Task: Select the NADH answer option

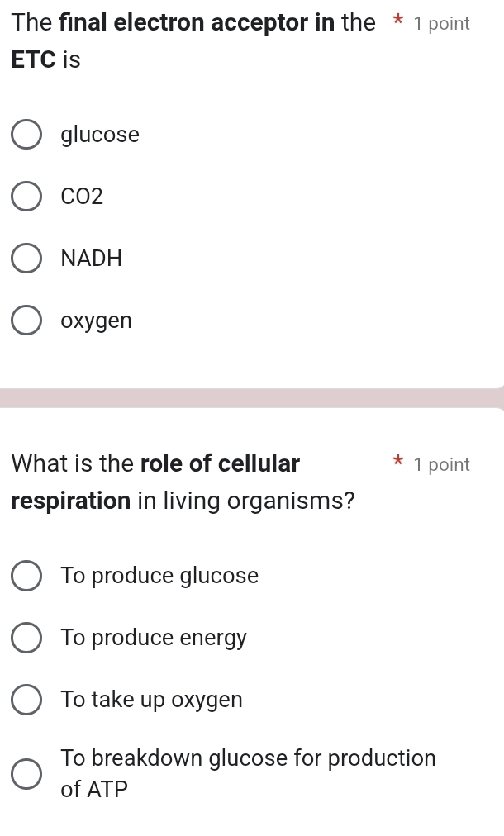Action: coord(26,258)
